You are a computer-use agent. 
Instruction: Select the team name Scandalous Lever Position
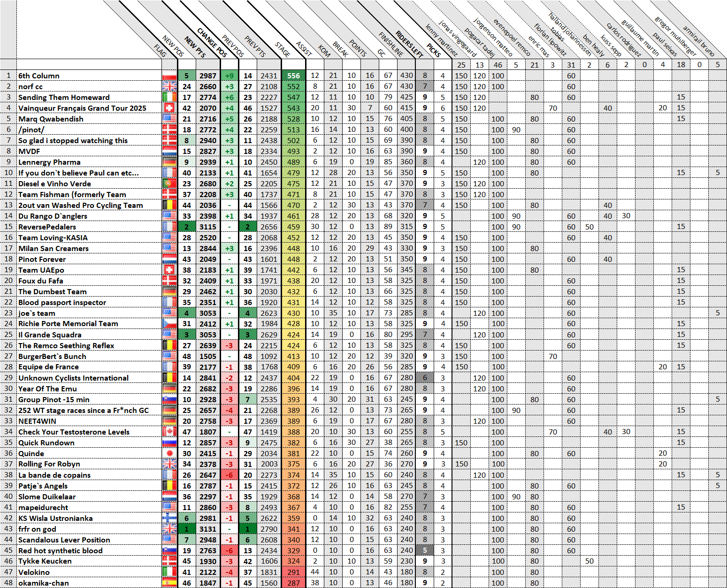(64, 540)
